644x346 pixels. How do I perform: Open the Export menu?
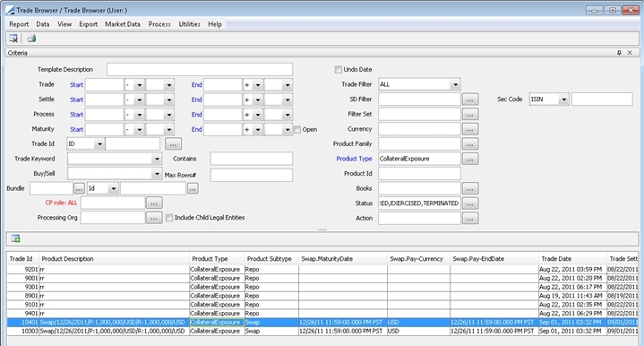click(x=89, y=24)
